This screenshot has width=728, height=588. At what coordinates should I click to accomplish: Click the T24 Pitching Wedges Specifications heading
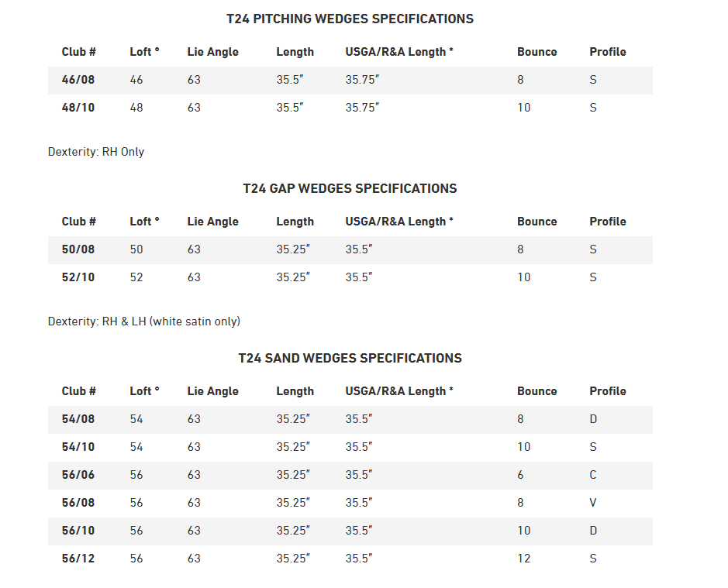coord(350,19)
